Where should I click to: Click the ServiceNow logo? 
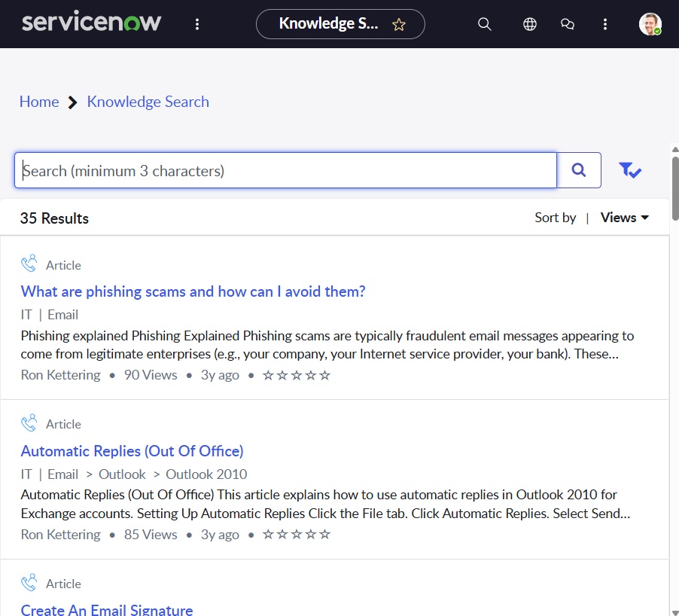pos(91,22)
